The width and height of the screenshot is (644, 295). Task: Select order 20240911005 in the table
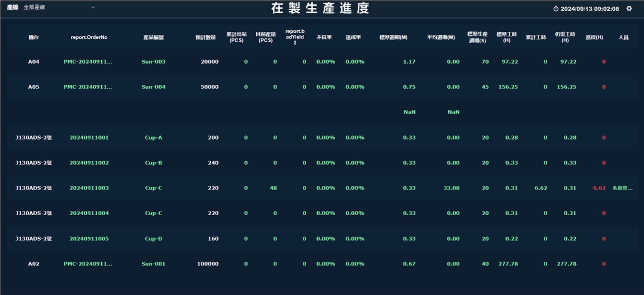click(x=89, y=238)
